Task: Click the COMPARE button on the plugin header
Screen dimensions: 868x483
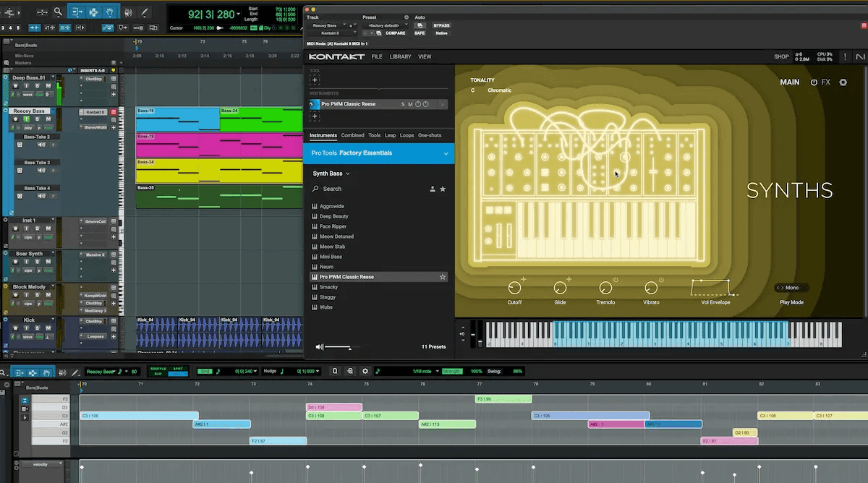Action: (395, 33)
